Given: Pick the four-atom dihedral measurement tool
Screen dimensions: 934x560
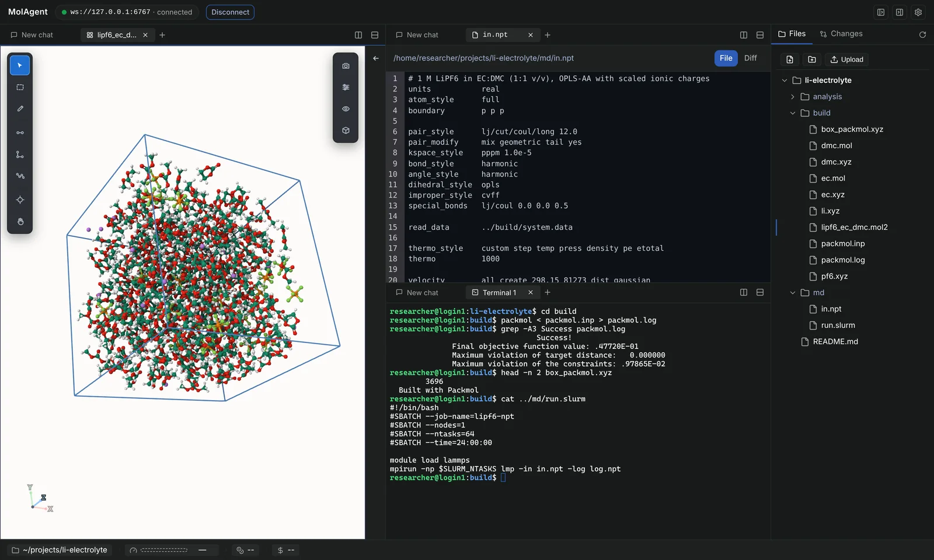Looking at the screenshot, I should (x=20, y=176).
